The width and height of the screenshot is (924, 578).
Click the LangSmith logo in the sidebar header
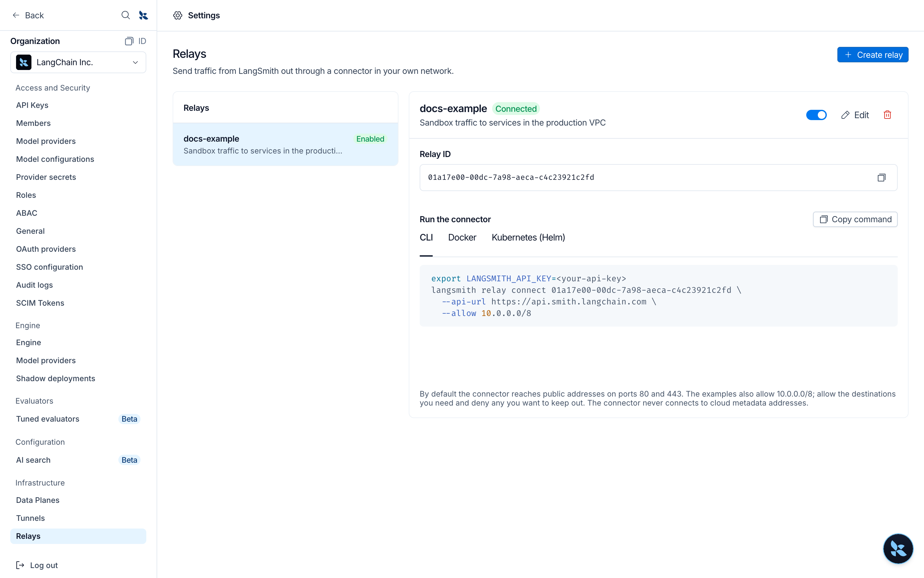click(143, 15)
